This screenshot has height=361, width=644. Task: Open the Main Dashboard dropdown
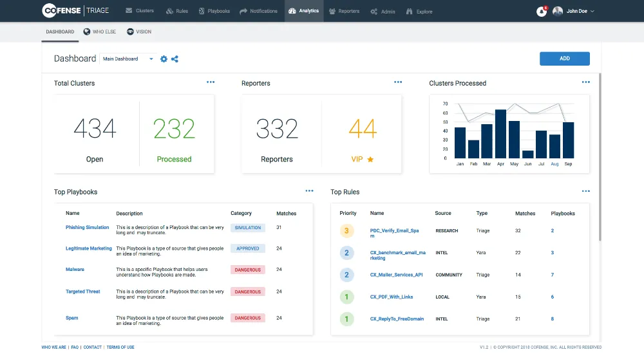point(128,59)
